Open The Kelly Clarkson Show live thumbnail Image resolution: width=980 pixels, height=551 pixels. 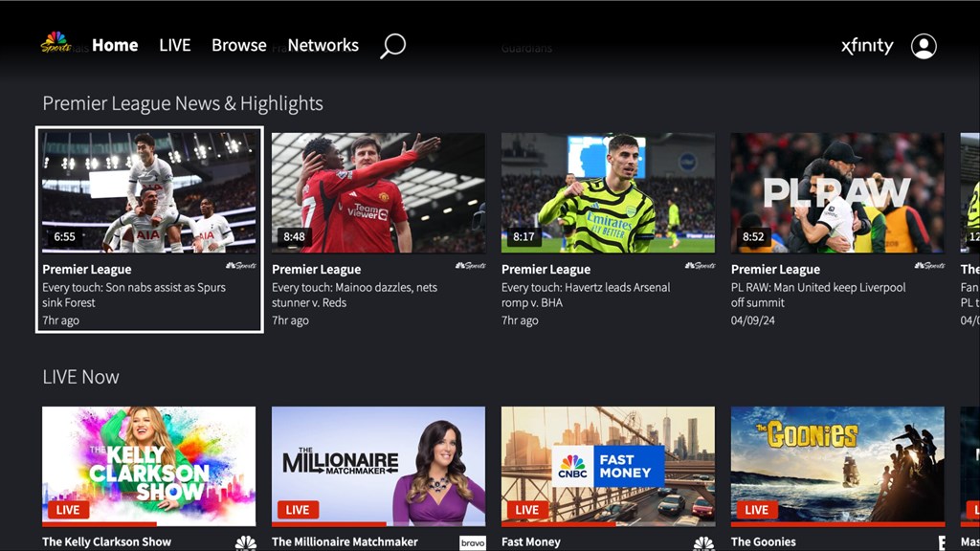[148, 466]
